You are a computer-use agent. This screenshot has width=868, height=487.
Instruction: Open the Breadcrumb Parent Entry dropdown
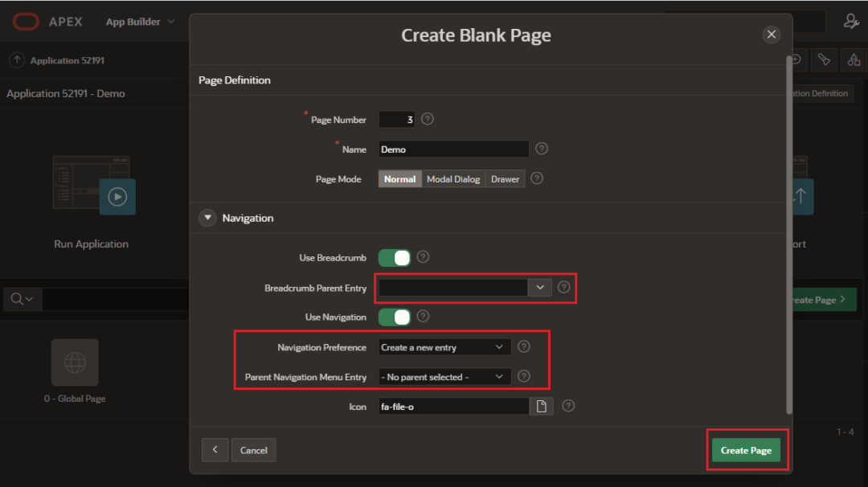540,287
